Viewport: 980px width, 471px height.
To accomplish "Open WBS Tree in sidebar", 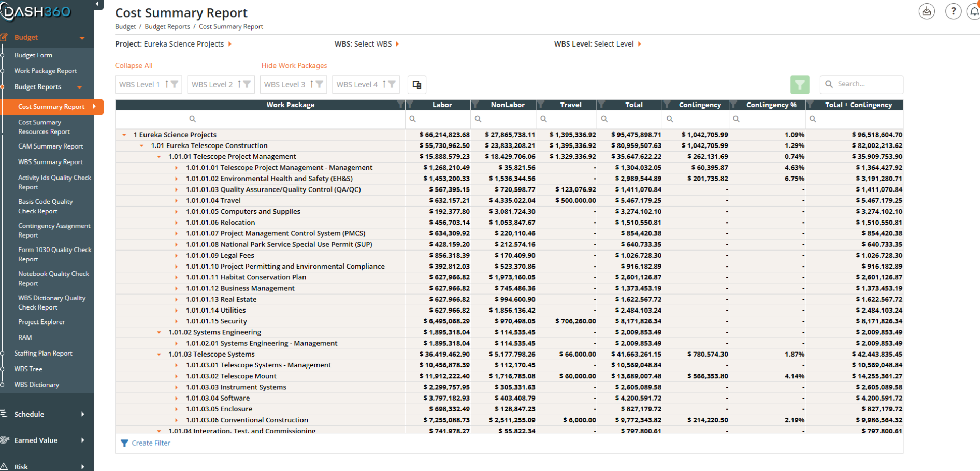I will pos(28,369).
